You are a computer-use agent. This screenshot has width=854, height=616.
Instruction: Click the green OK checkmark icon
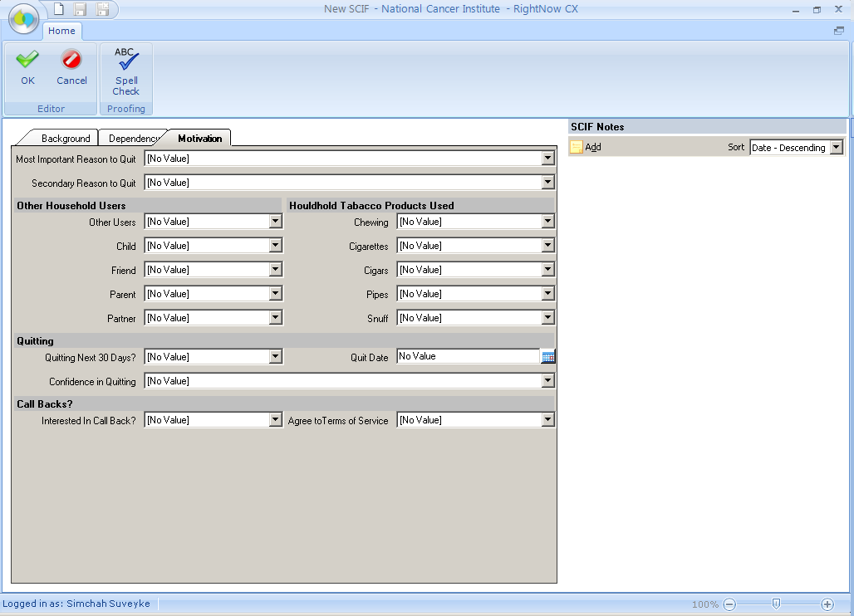[27, 60]
